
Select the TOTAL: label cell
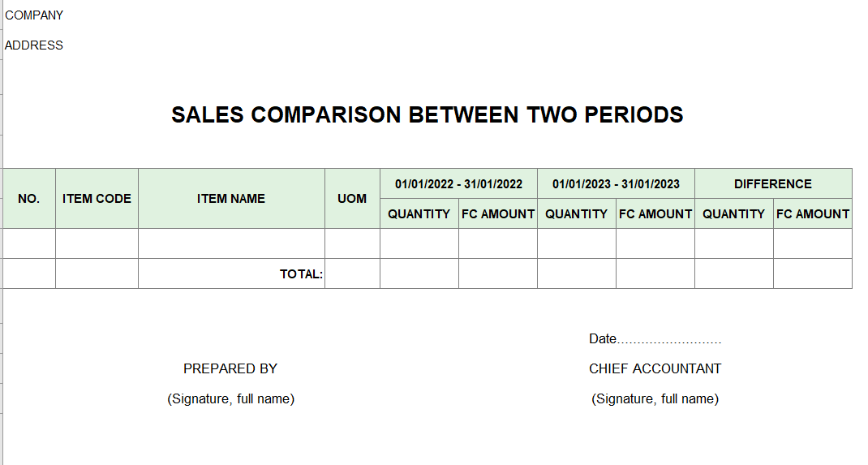click(x=231, y=273)
